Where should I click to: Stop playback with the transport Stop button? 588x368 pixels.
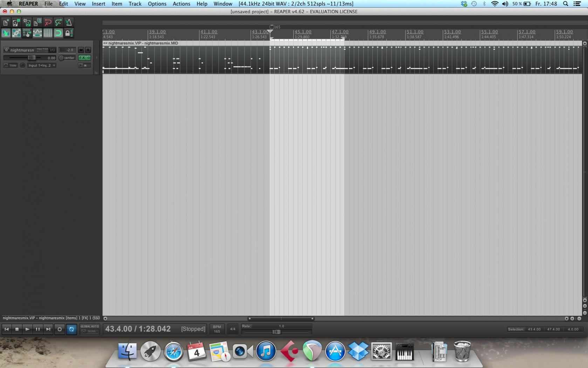(17, 329)
